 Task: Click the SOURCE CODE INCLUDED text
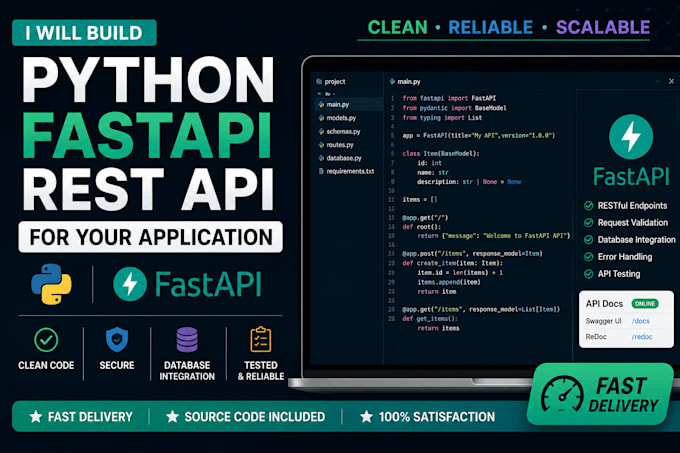tap(255, 417)
